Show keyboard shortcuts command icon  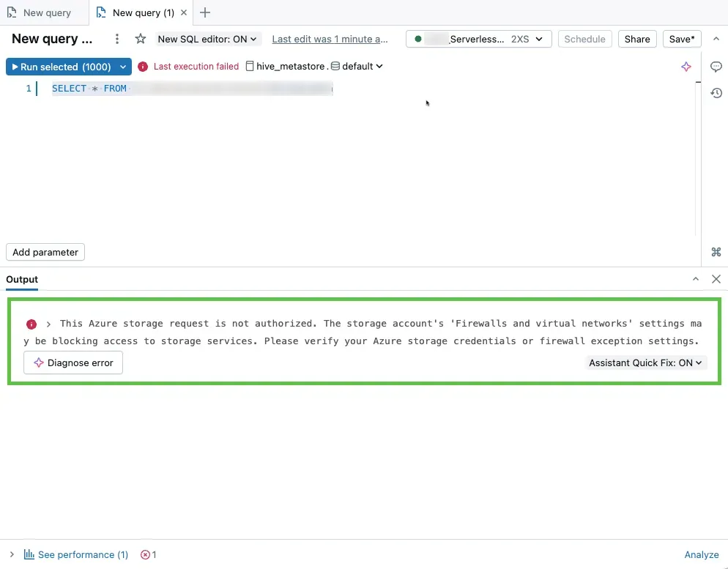pyautogui.click(x=716, y=252)
